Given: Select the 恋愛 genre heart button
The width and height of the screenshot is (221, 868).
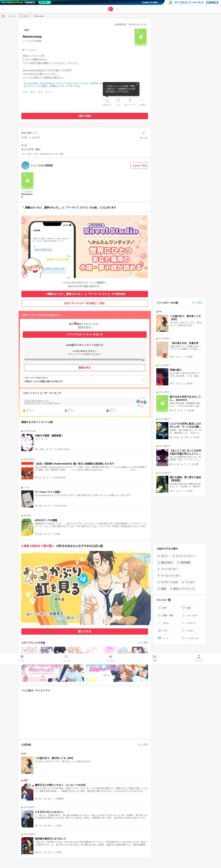Looking at the screenshot, I should tap(191, 608).
